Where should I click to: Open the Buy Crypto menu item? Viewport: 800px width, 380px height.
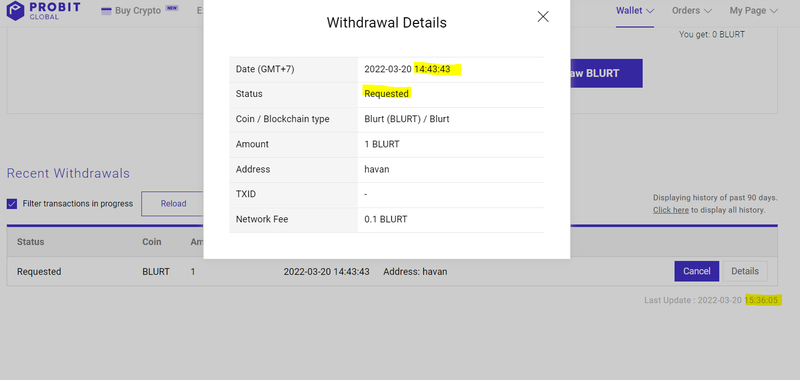point(138,11)
